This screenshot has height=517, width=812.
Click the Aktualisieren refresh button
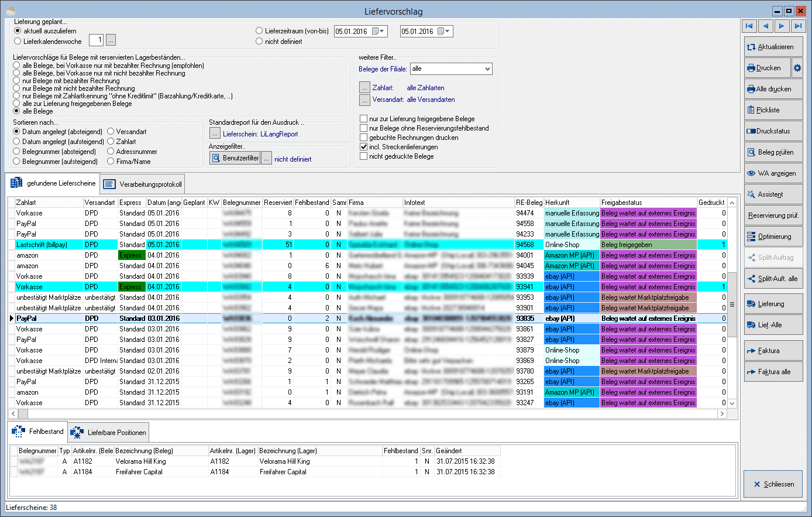pos(773,47)
